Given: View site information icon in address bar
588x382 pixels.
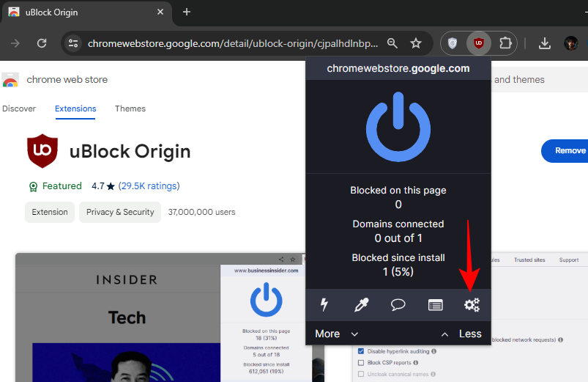Looking at the screenshot, I should [73, 43].
